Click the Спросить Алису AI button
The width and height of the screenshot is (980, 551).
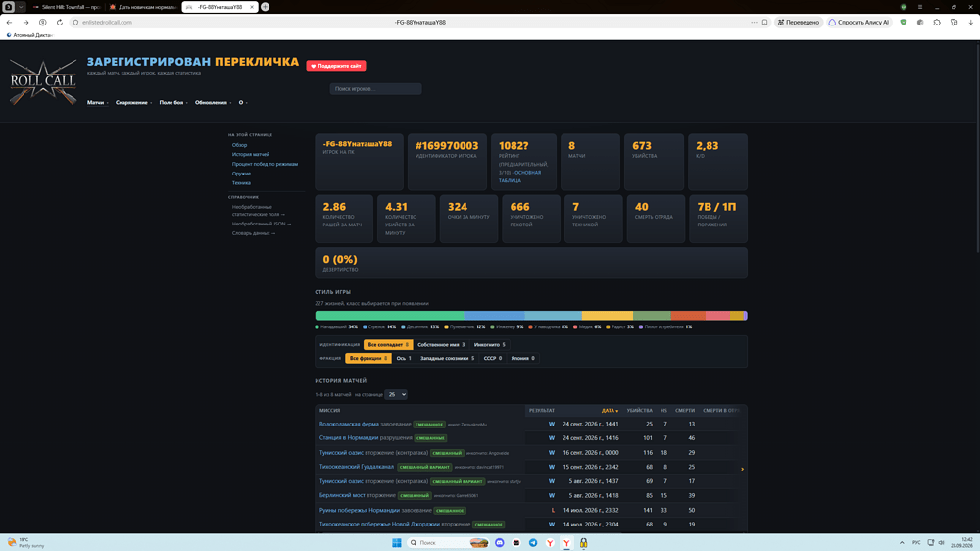point(858,22)
